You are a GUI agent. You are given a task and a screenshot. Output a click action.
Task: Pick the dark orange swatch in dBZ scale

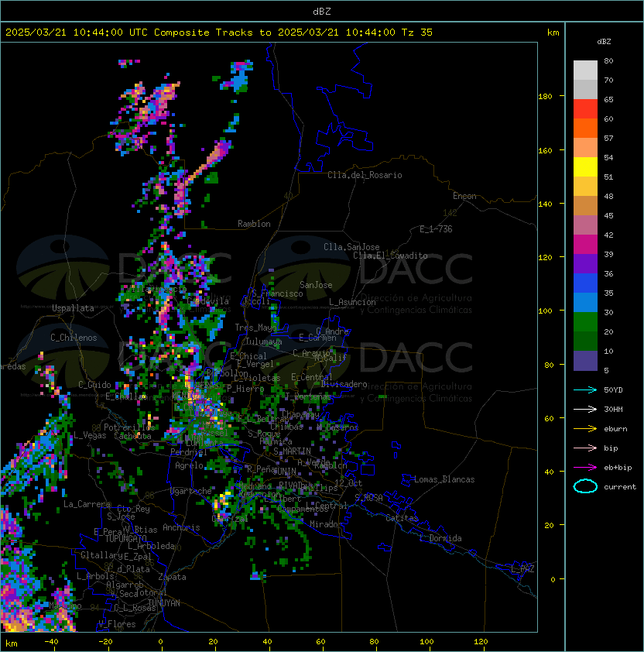(x=585, y=129)
